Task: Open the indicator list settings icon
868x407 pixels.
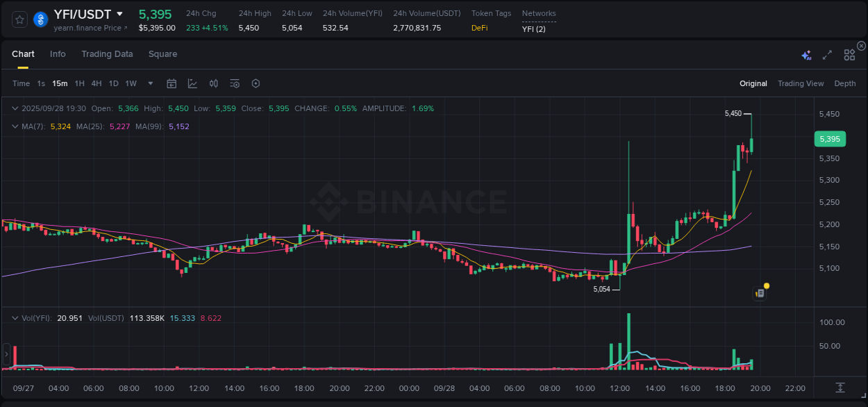Action: [x=234, y=83]
